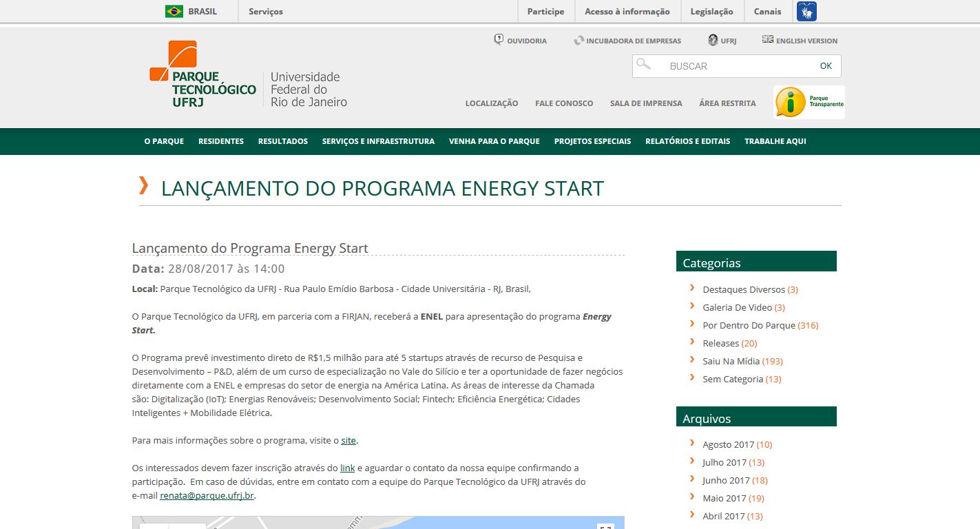This screenshot has width=980, height=529.
Task: Open the Abril 2017 archive
Action: (x=724, y=516)
